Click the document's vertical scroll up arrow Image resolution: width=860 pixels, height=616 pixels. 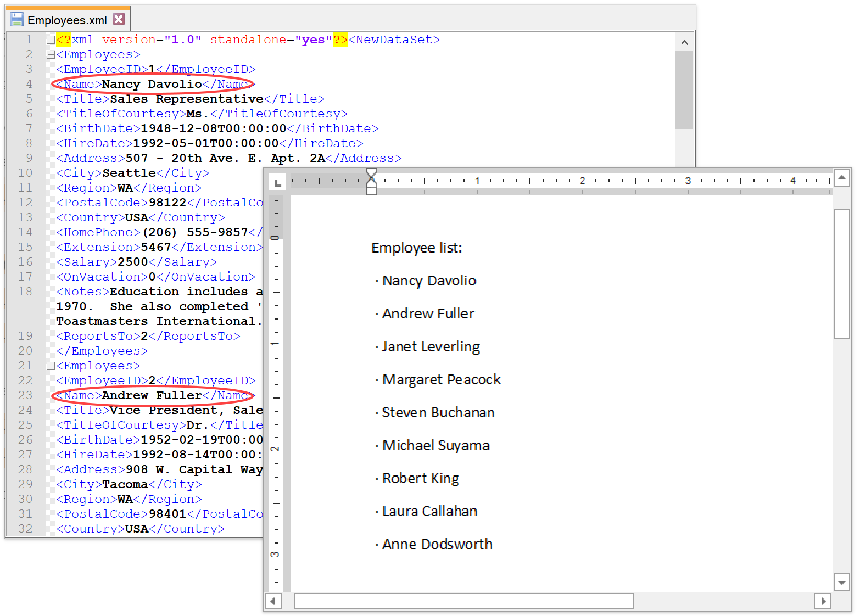tap(841, 177)
